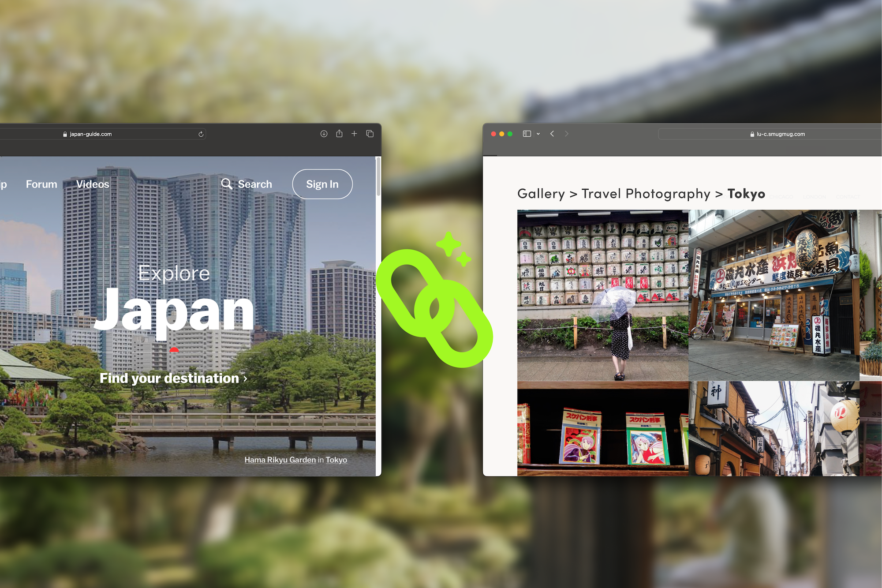Go back with the back arrow
The image size is (882, 588).
[552, 134]
